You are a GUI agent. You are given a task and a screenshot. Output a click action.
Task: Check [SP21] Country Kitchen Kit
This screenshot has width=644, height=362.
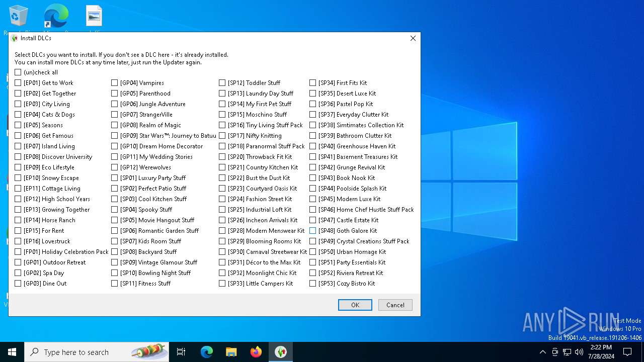(x=222, y=167)
